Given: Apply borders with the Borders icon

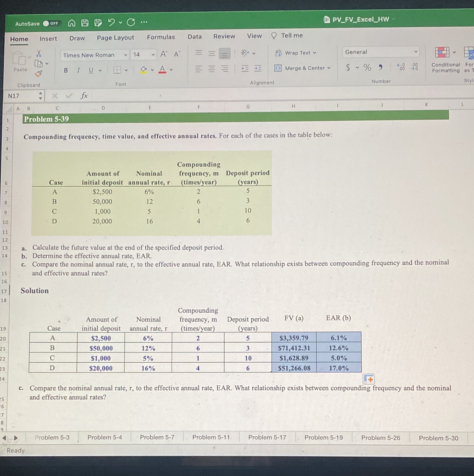Looking at the screenshot, I should 117,70.
